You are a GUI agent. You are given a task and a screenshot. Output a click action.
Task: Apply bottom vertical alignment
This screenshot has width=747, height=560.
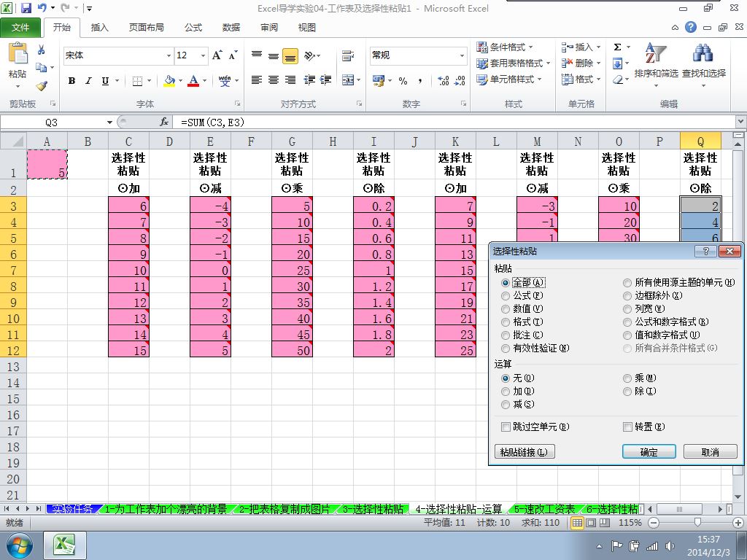pos(290,55)
